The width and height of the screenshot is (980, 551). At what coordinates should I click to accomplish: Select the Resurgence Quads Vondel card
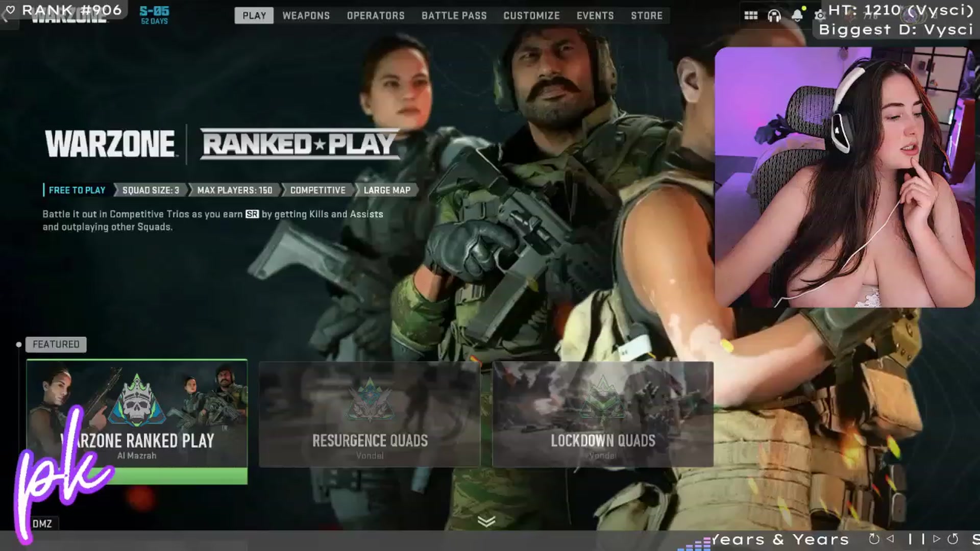pyautogui.click(x=370, y=414)
